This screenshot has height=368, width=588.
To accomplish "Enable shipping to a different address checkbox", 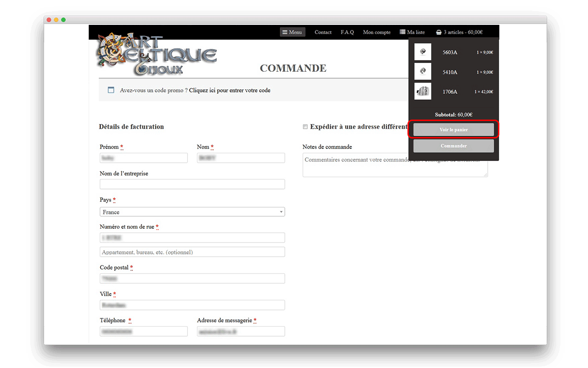I will 305,127.
